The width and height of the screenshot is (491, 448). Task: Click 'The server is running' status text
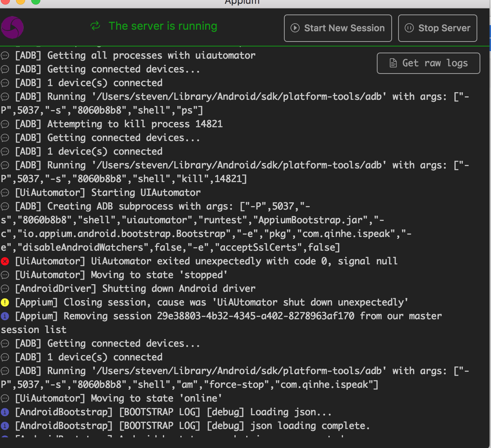[163, 26]
